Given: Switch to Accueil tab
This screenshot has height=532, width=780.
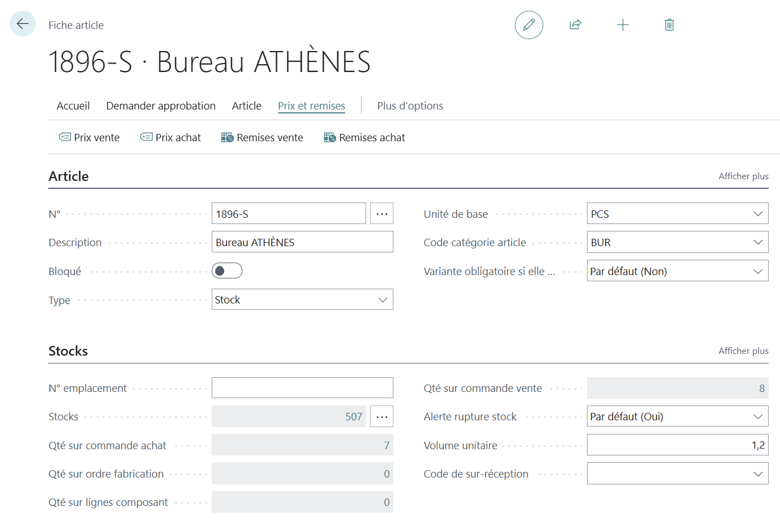Looking at the screenshot, I should coord(73,105).
